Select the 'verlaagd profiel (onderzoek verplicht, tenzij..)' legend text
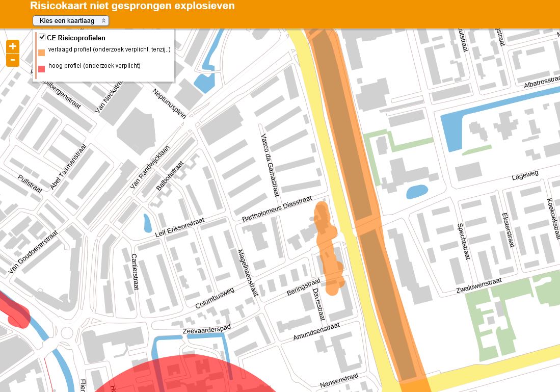The width and height of the screenshot is (560, 392). click(x=109, y=49)
